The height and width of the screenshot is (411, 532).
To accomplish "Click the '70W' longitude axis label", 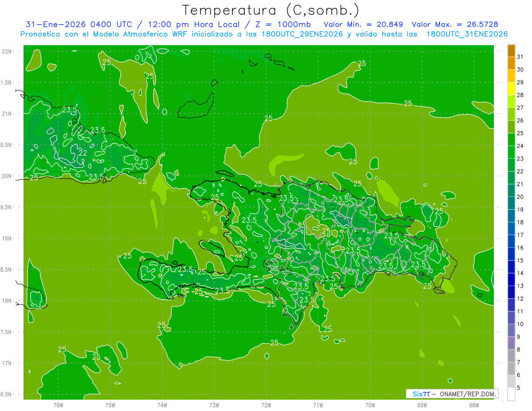I will click(x=370, y=405).
